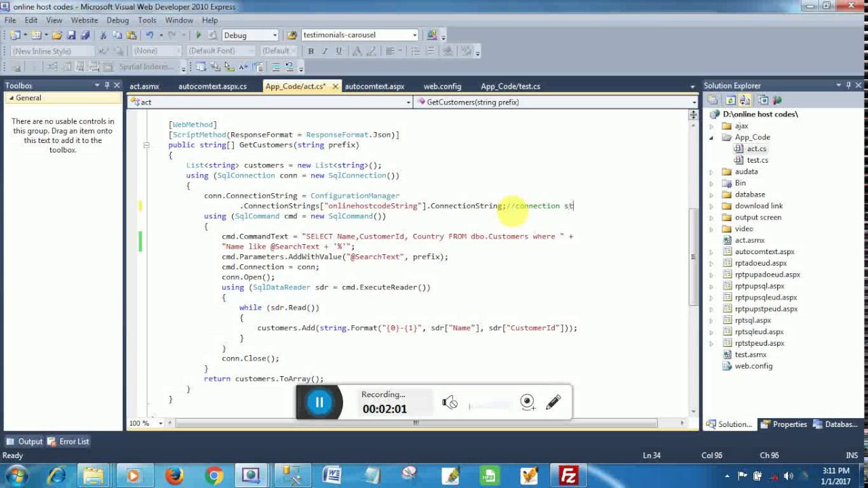Open file using the toolbar folder icon

coord(57,35)
